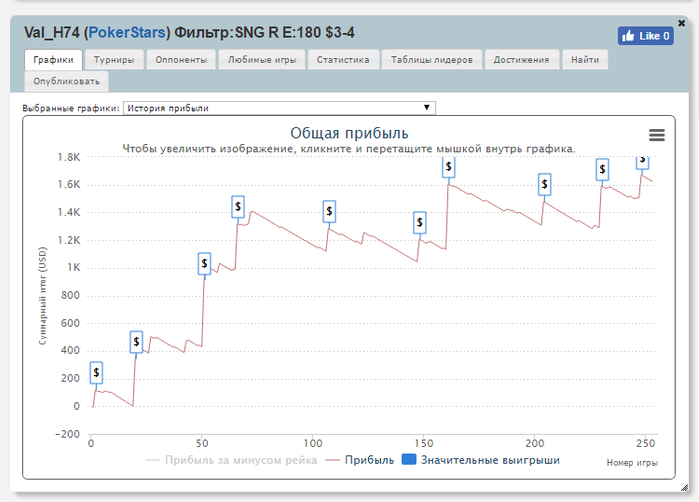This screenshot has height=502, width=699.
Task: Click the dollar marker near game 230
Action: tap(602, 170)
